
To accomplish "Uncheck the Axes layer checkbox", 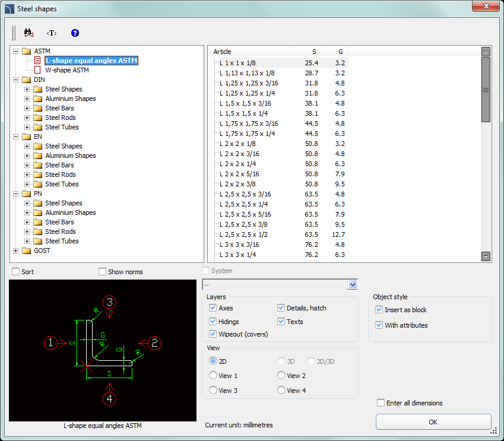I will 213,308.
